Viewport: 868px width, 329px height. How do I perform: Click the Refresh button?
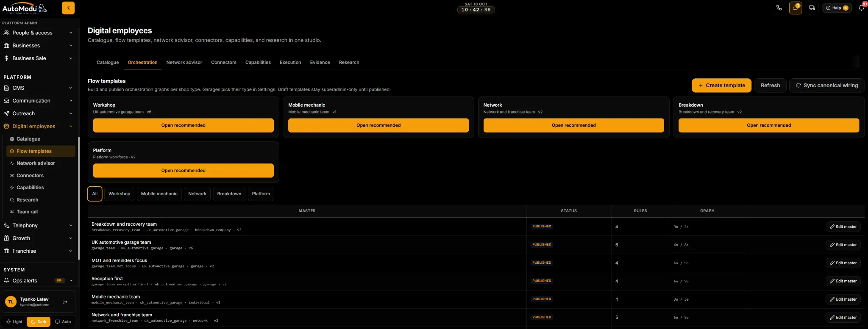(x=770, y=86)
